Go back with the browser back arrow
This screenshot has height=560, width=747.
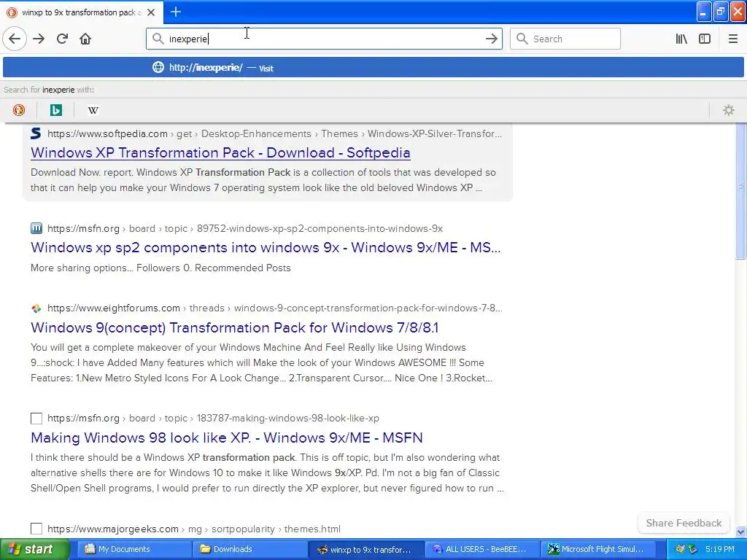15,39
